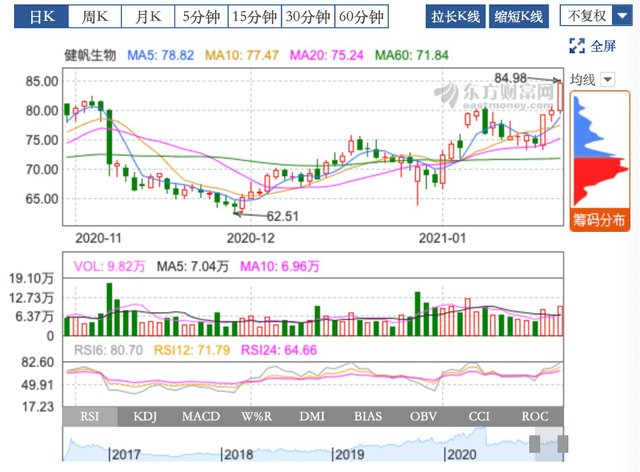Select the 不复权 adjustment option box
This screenshot has width=640, height=472.
pyautogui.click(x=587, y=16)
